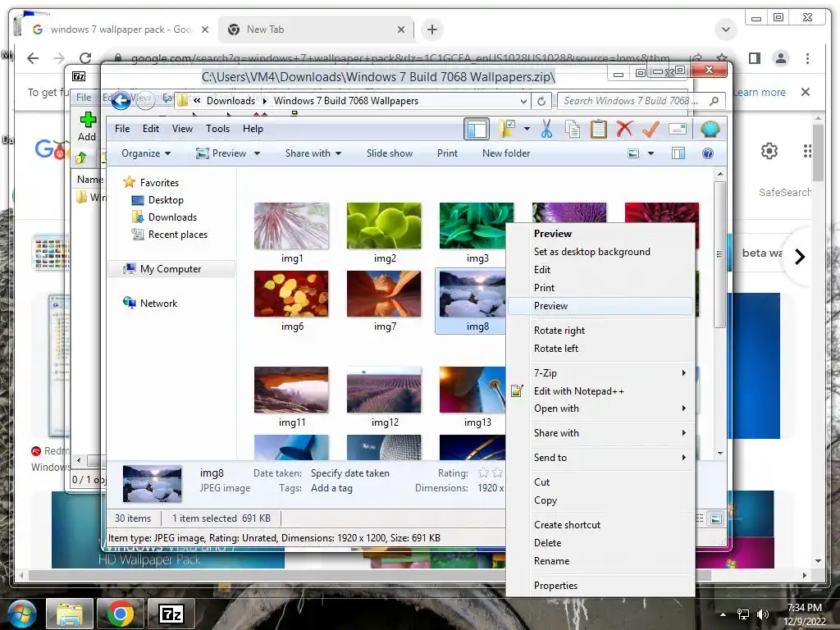This screenshot has height=630, width=840.
Task: Open the Tools menu in Explorer
Action: coord(217,129)
